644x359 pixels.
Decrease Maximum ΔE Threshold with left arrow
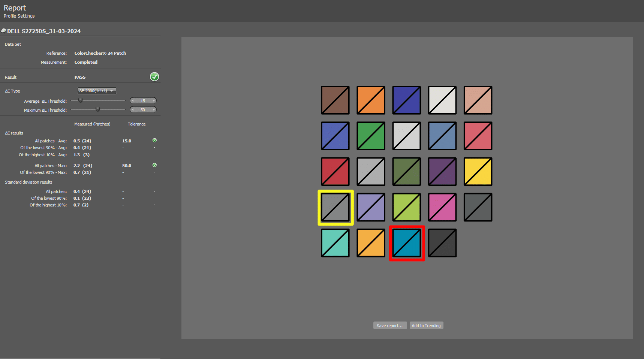133,110
